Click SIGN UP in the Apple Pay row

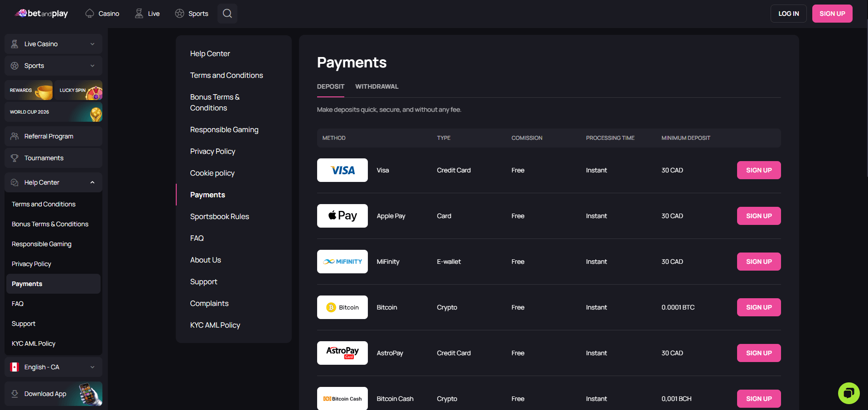[759, 216]
